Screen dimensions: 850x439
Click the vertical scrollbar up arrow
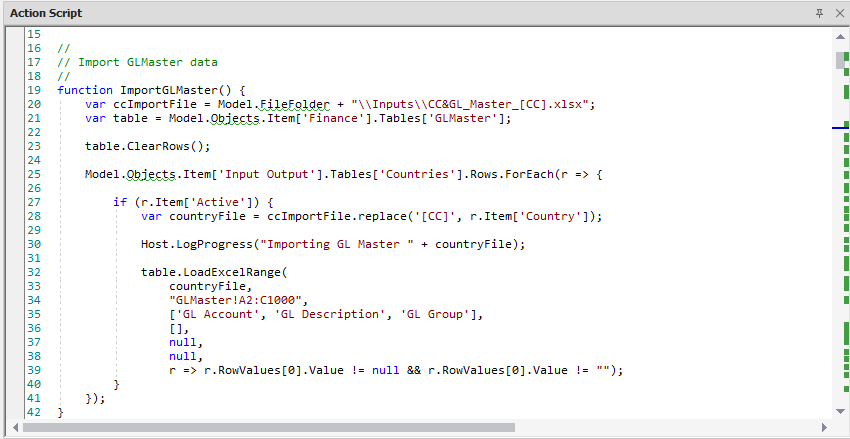[841, 36]
